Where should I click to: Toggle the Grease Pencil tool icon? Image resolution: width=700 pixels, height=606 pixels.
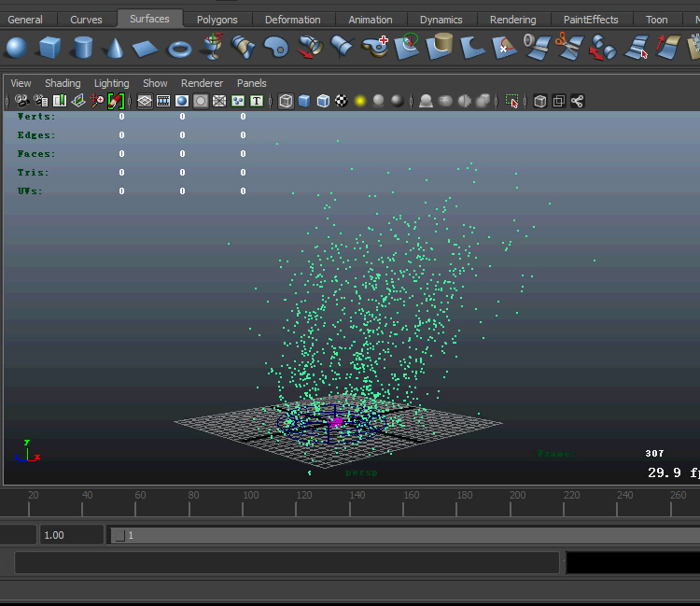pos(116,102)
